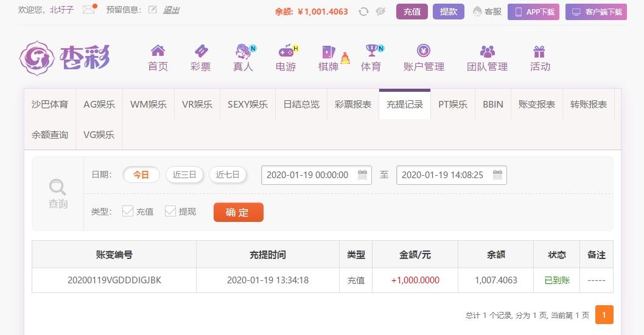Switch to 余额查询 tab
Image resolution: width=644 pixels, height=335 pixels.
pyautogui.click(x=50, y=135)
